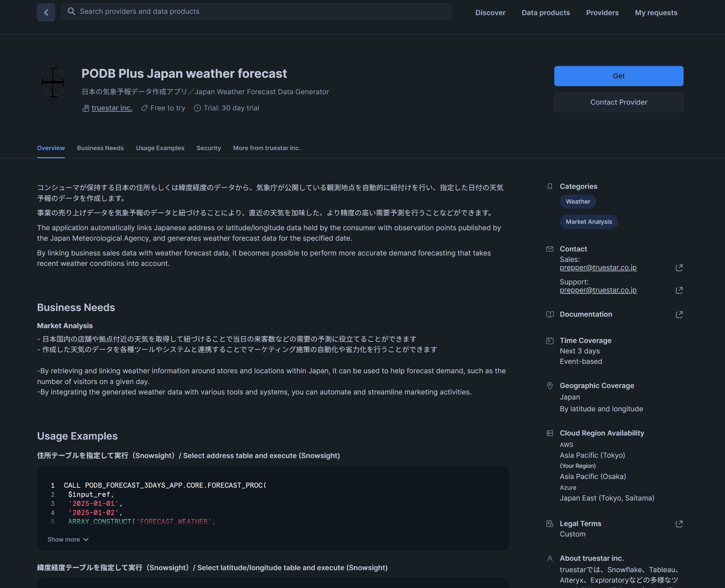Click code line '2025-01-02'

click(95, 513)
